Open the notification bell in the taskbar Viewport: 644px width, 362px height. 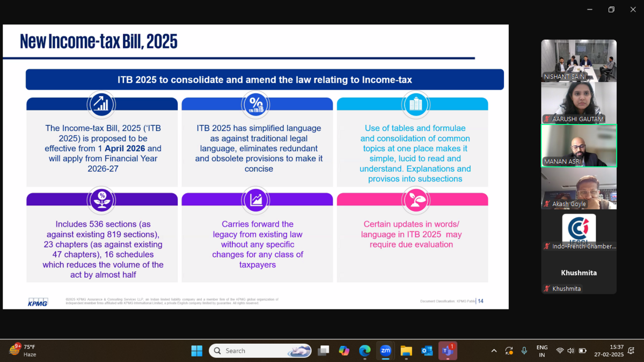(631, 351)
